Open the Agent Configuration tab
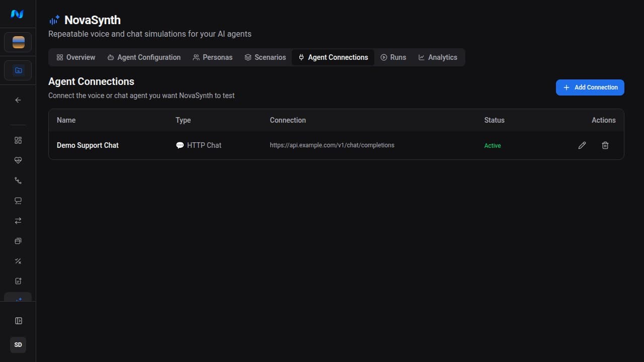Viewport: 644px width, 362px height. click(x=144, y=57)
